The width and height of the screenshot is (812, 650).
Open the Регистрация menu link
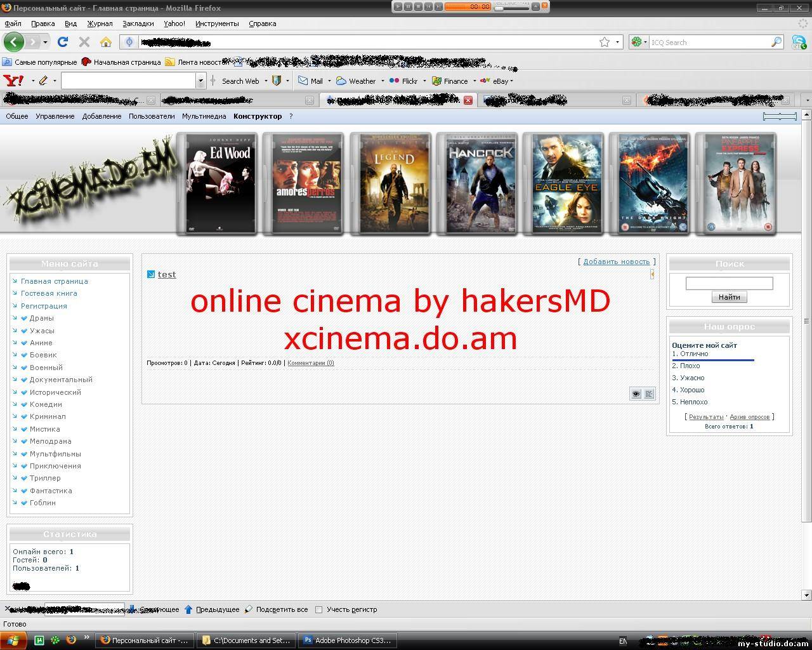pos(44,306)
